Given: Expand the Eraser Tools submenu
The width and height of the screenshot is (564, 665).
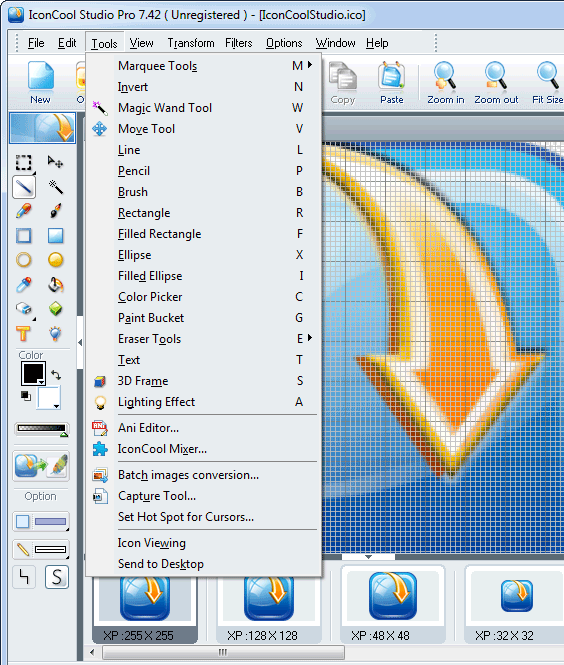Looking at the screenshot, I should 204,339.
